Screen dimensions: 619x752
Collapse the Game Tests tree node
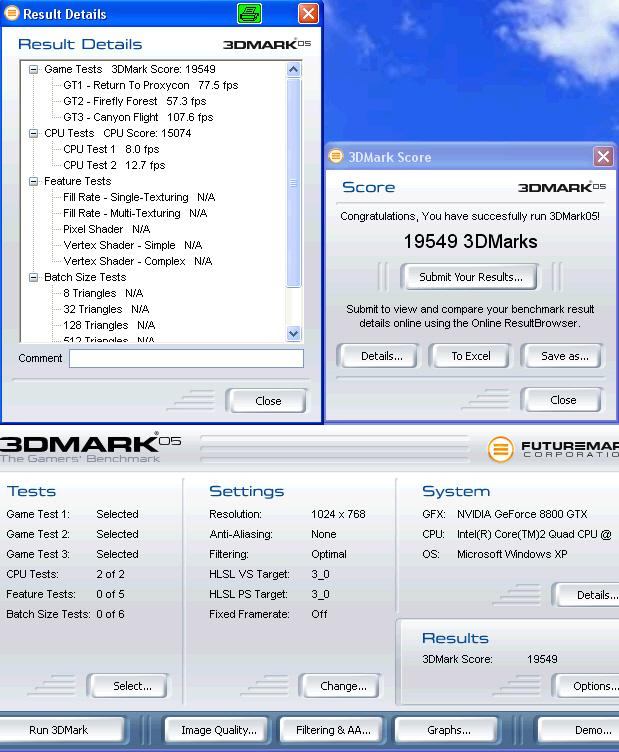(x=33, y=70)
